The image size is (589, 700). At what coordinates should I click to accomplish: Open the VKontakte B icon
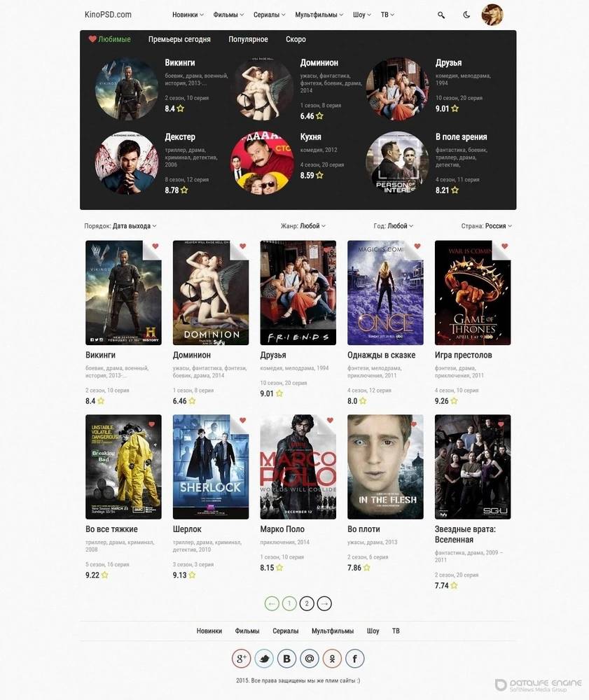[286, 659]
